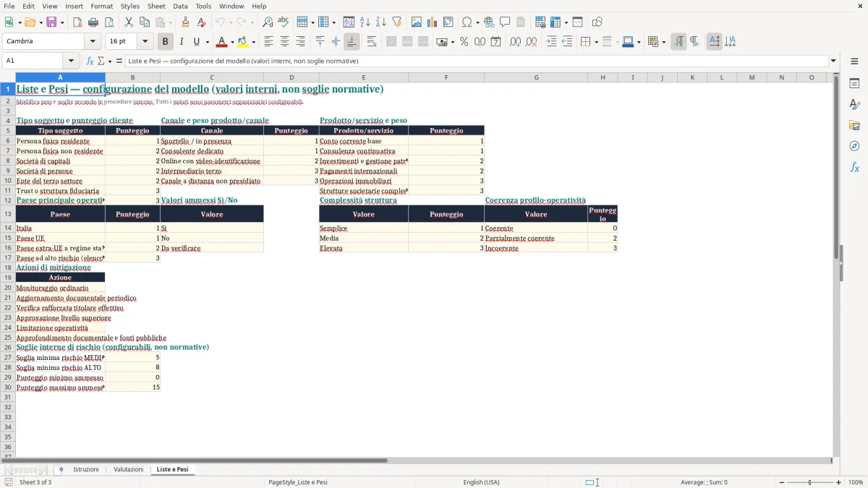Image resolution: width=868 pixels, height=488 pixels.
Task: Clear direct formatting icon
Action: coord(201,22)
